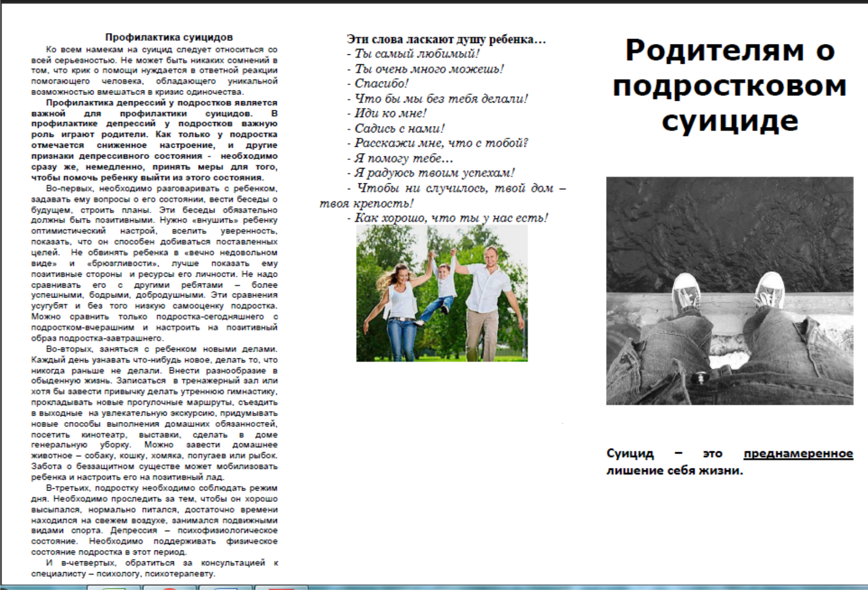This screenshot has height=590, width=868.
Task: Open the taskbar button with green icon
Action: click(115, 588)
